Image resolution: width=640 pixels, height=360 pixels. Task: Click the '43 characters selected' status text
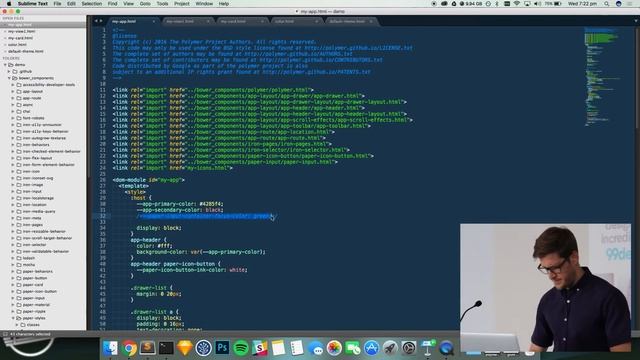coord(30,334)
